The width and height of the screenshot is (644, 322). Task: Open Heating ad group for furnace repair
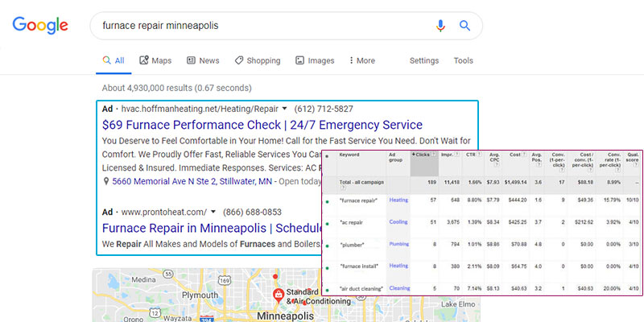click(398, 200)
